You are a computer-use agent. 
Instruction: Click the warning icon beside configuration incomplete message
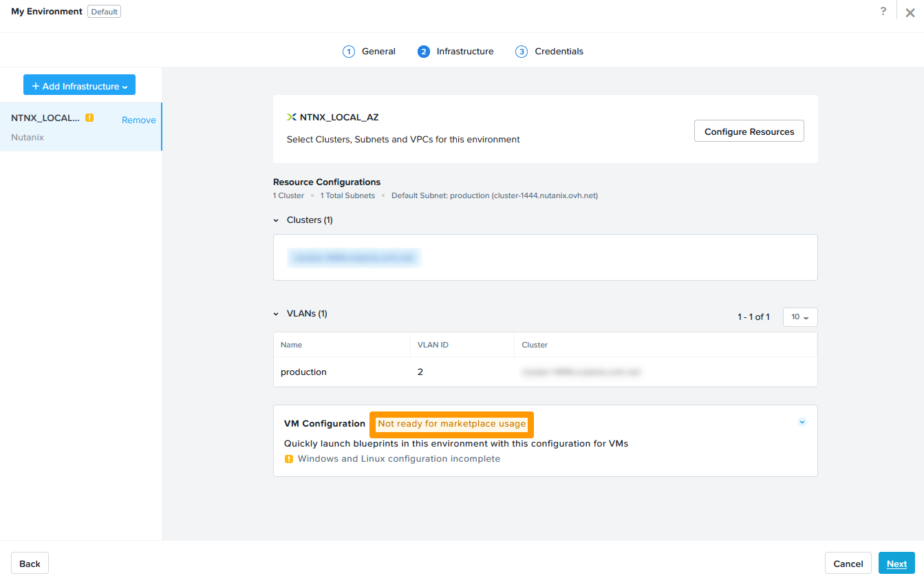click(289, 458)
